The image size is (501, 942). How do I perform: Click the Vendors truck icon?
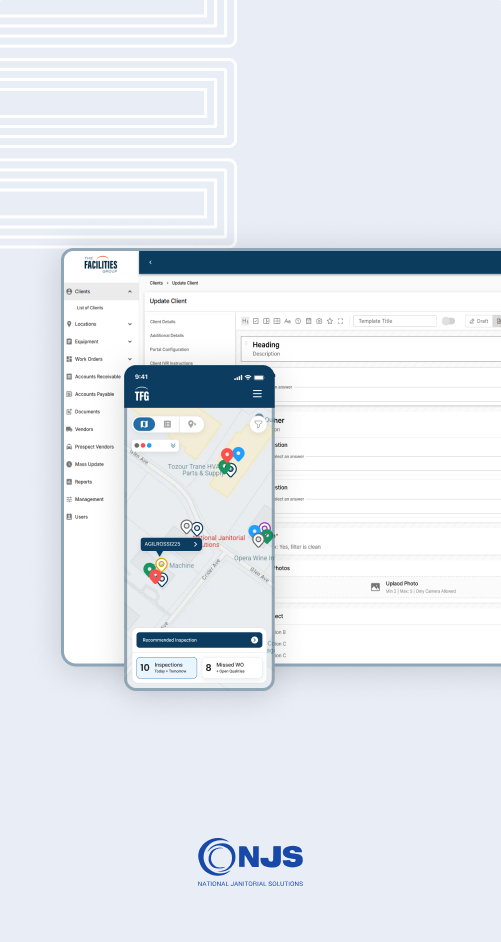coord(69,429)
